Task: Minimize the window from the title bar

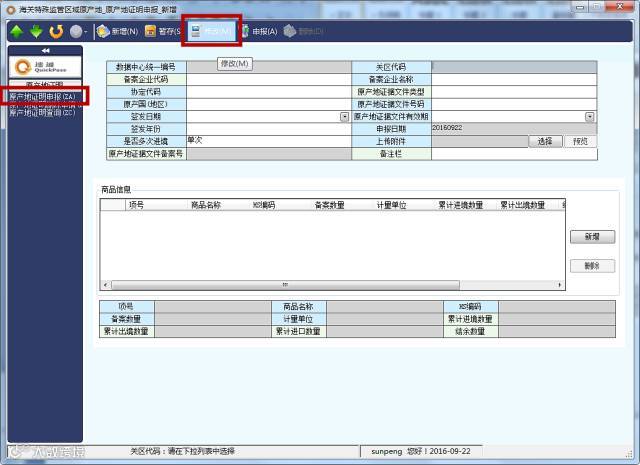Action: point(580,7)
